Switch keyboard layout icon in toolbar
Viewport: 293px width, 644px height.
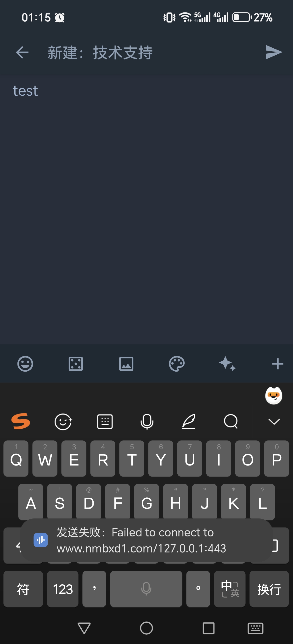click(105, 421)
